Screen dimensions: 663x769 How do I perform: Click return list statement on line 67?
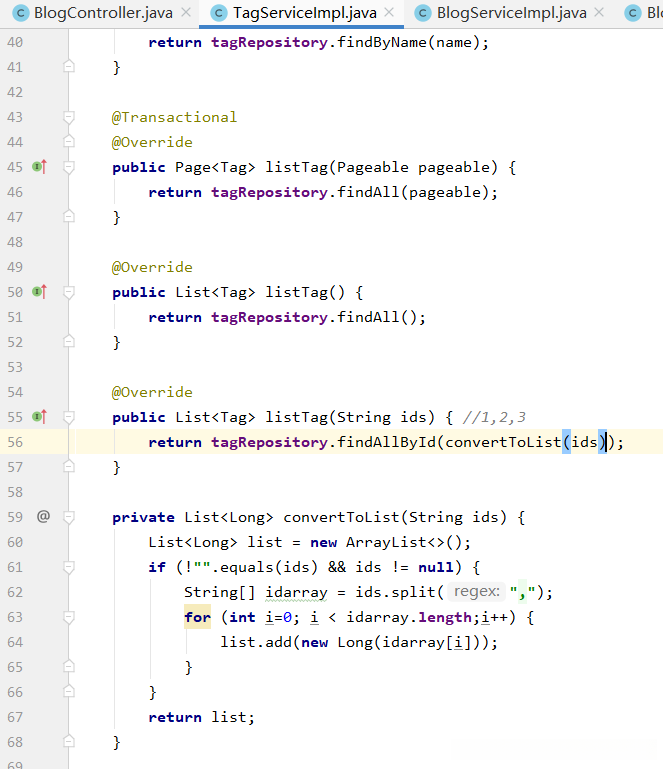pyautogui.click(x=202, y=718)
